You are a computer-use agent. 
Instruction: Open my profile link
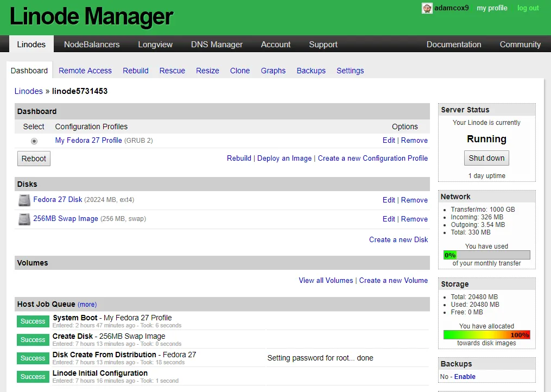pyautogui.click(x=492, y=8)
